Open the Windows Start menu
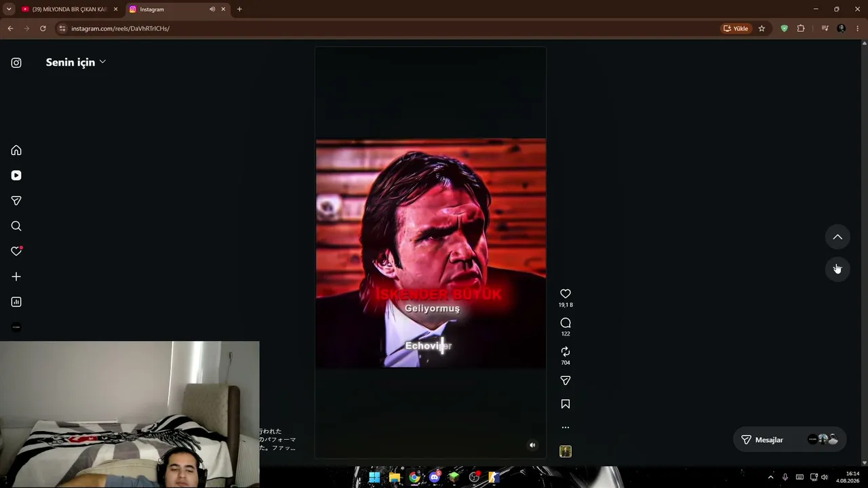The image size is (868, 488). pyautogui.click(x=374, y=477)
